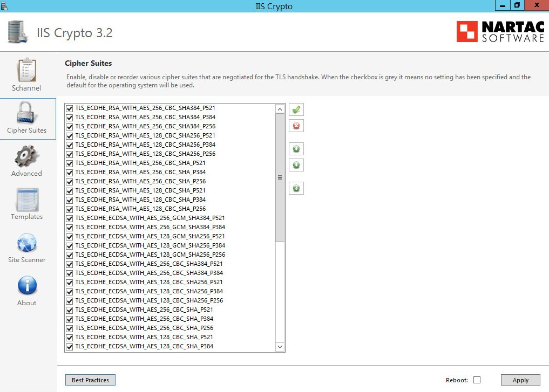This screenshot has height=392, width=549.
Task: Click the cipher list scrollbar thumb
Action: pyautogui.click(x=280, y=177)
